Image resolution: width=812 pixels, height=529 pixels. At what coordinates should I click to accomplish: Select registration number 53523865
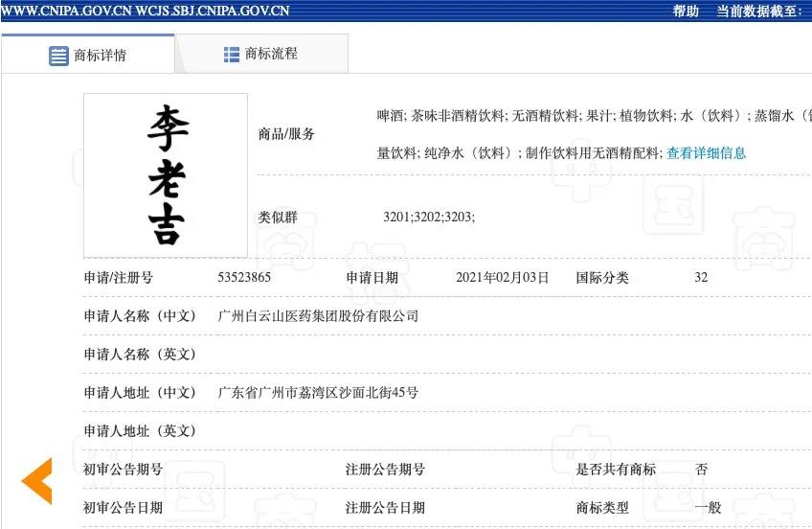pos(244,277)
